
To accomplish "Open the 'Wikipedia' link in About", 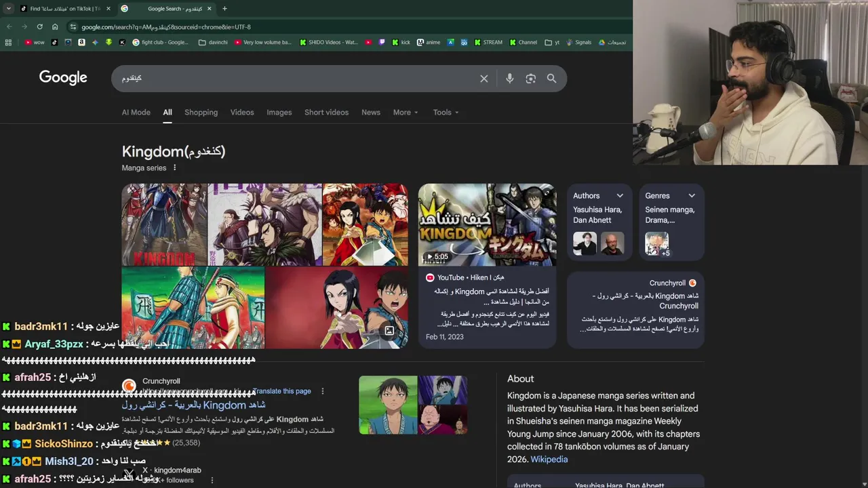I will click(x=549, y=460).
